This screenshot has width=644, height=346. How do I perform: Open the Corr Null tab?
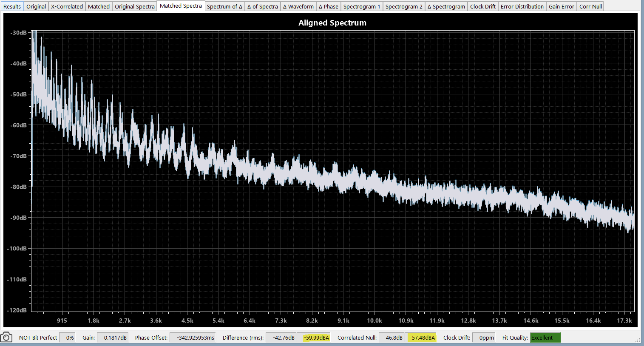[590, 6]
